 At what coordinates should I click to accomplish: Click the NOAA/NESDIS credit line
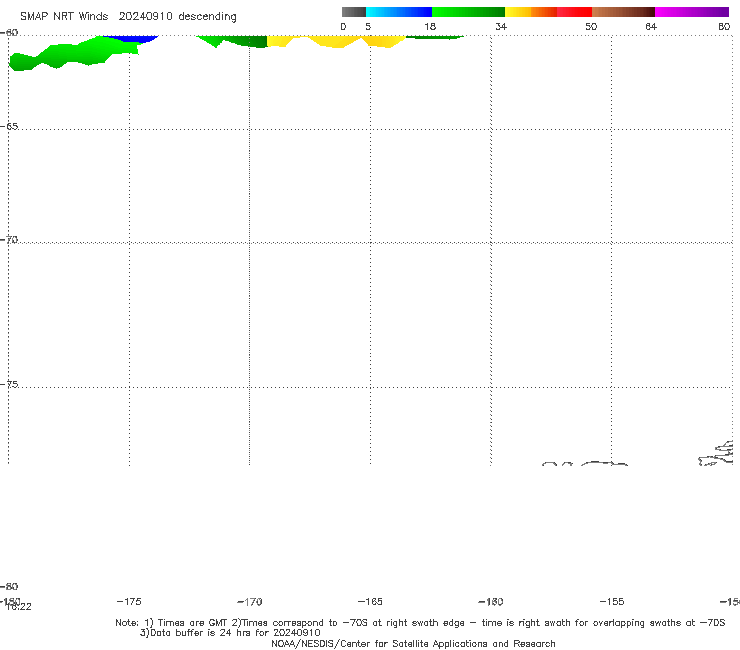click(x=413, y=643)
